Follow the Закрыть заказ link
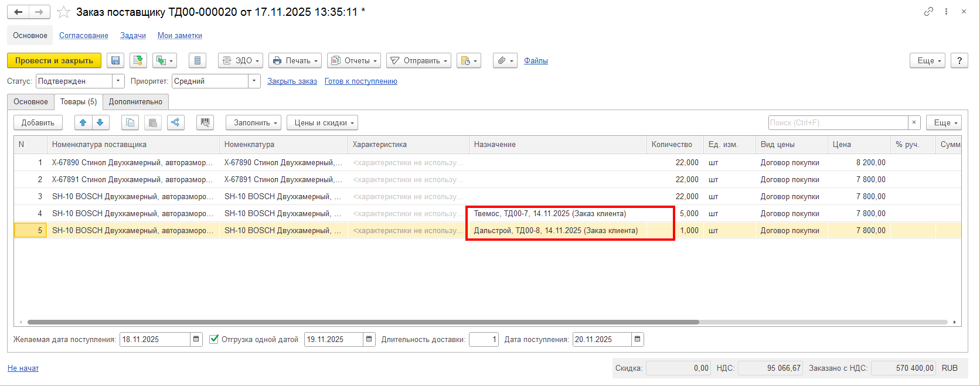 (x=292, y=81)
